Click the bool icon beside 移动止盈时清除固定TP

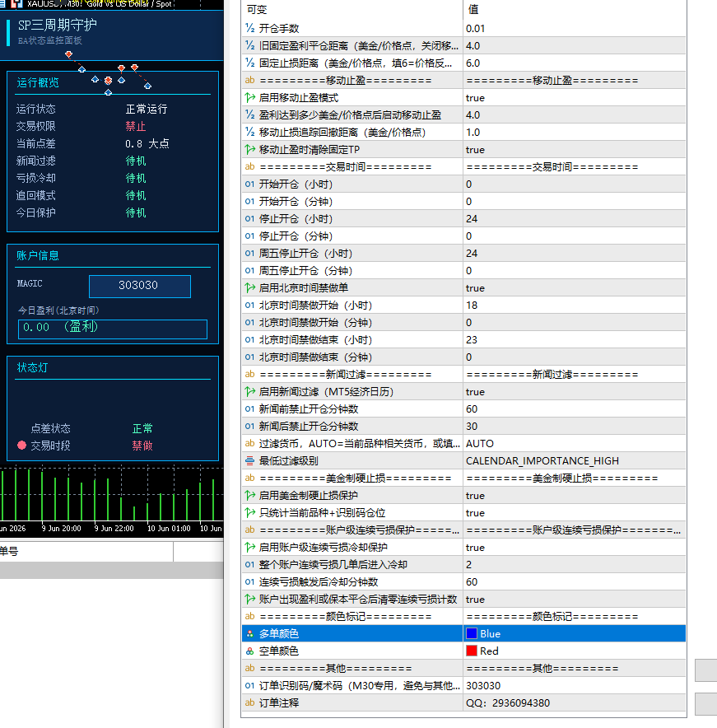(249, 150)
